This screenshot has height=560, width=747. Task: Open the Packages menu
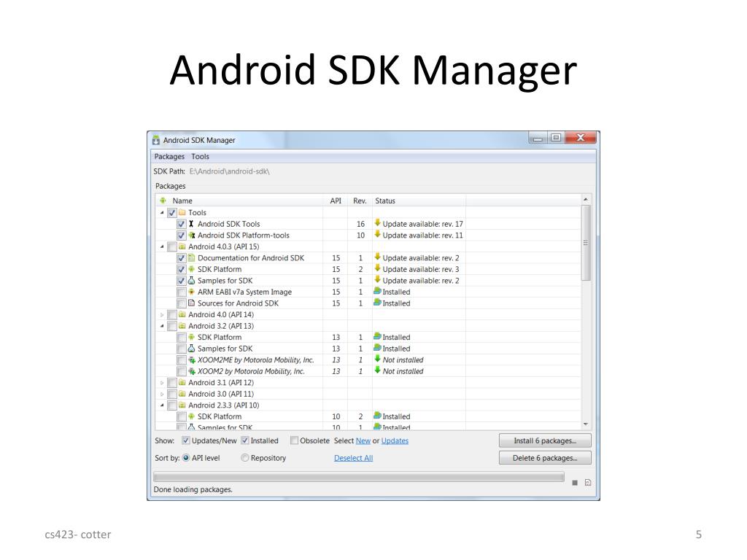click(169, 157)
